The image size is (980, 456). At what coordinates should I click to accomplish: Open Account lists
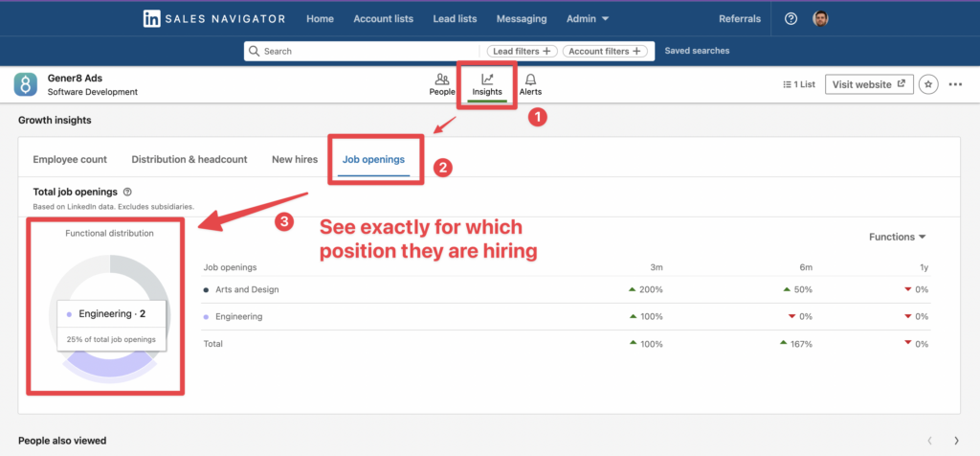pos(383,19)
